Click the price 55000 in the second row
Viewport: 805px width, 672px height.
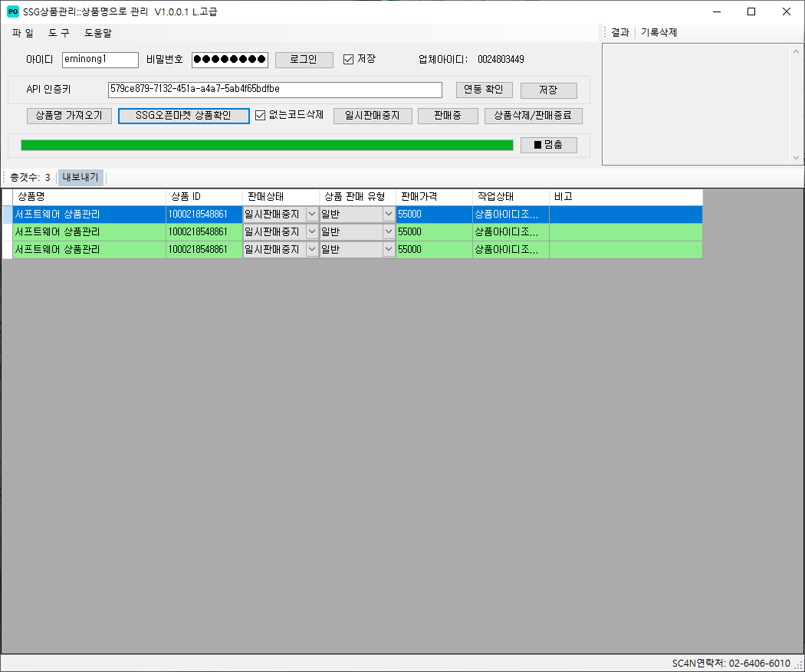pyautogui.click(x=435, y=232)
